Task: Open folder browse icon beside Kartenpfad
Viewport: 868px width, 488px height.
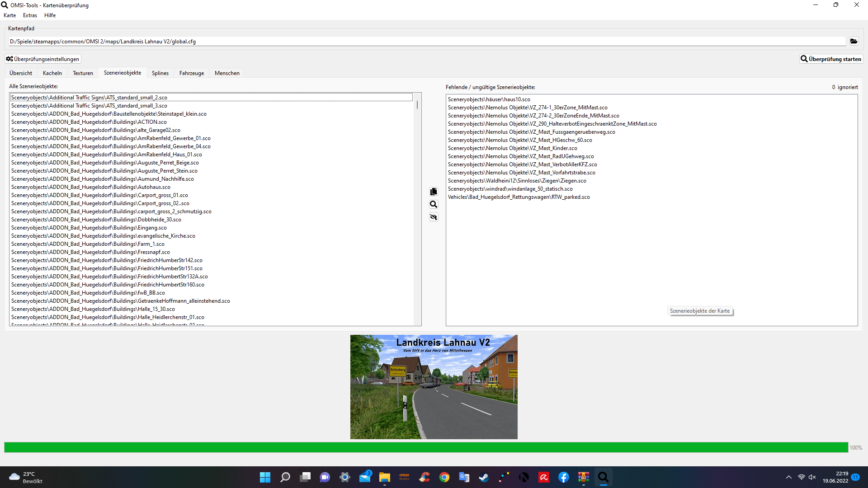Action: tap(854, 41)
